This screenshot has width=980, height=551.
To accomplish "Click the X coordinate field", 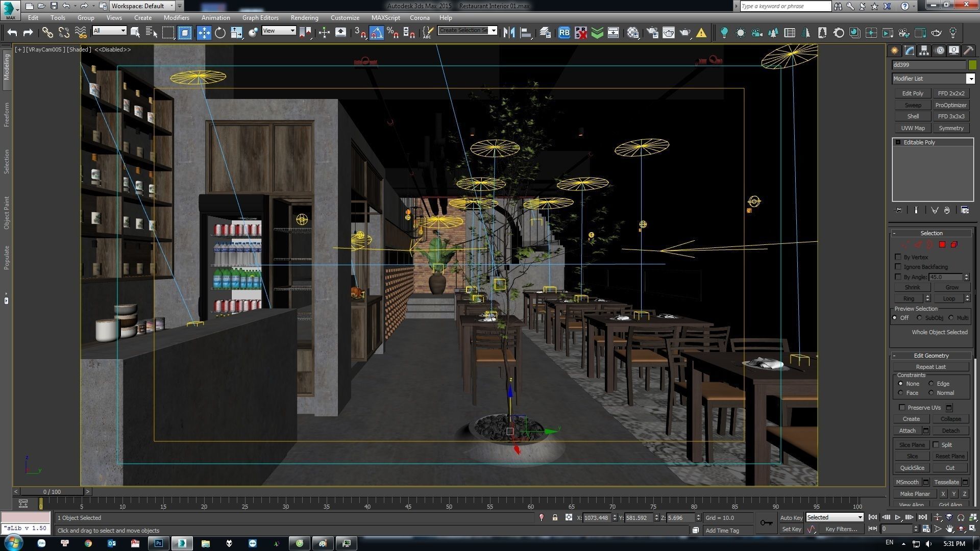I will 597,517.
